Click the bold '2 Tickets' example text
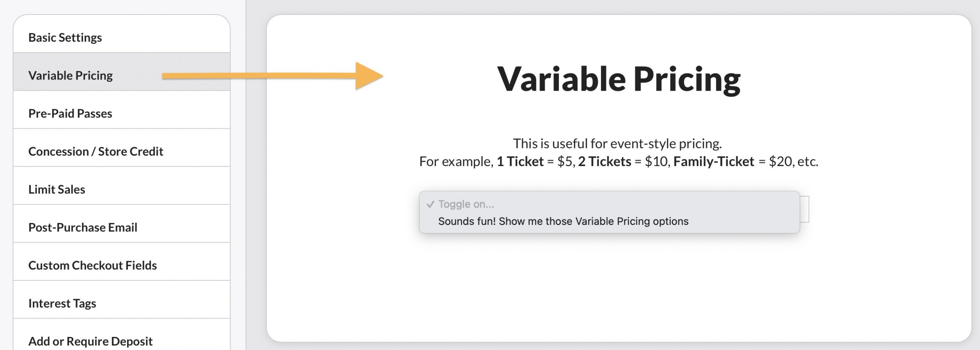The height and width of the screenshot is (350, 980). [604, 161]
